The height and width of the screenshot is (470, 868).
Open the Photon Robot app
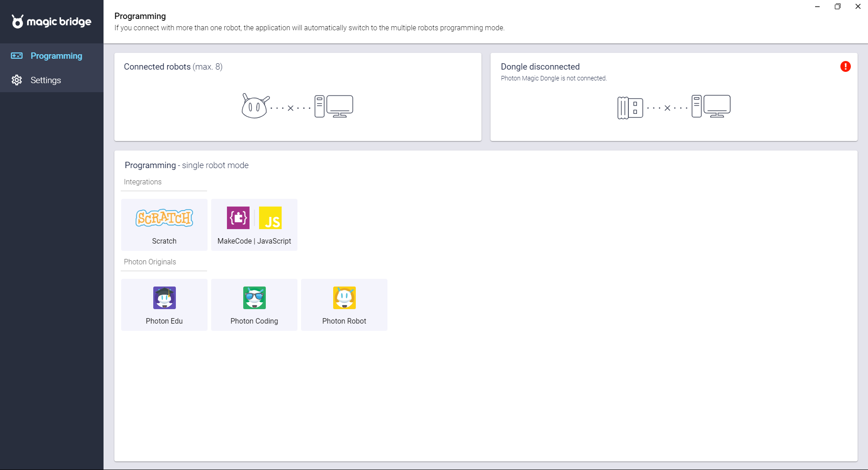coord(344,305)
